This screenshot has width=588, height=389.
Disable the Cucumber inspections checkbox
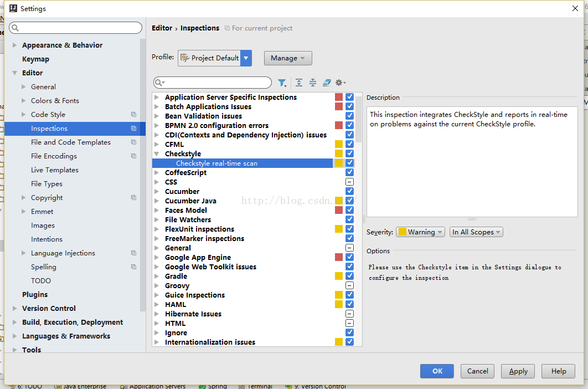tap(349, 191)
